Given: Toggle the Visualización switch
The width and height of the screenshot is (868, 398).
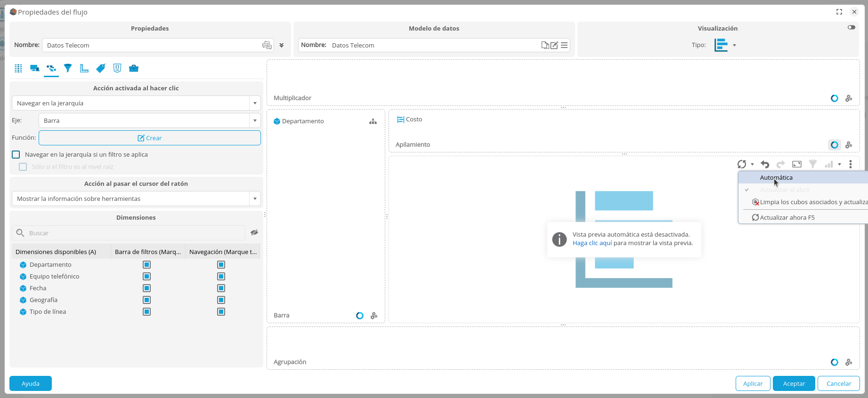Looking at the screenshot, I should point(851,27).
